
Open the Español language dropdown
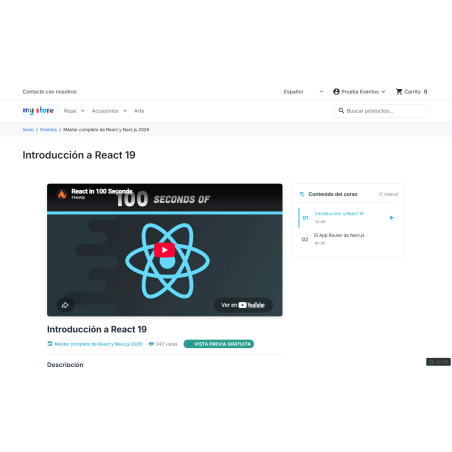[303, 91]
